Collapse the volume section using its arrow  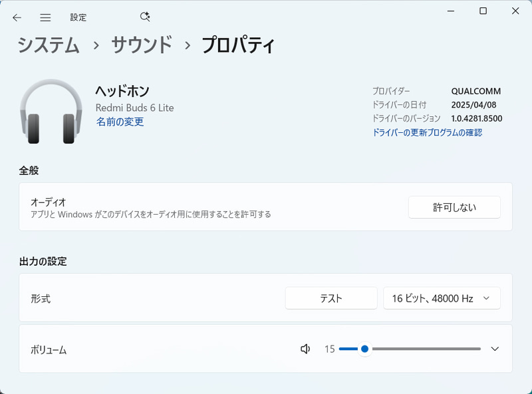pyautogui.click(x=495, y=348)
